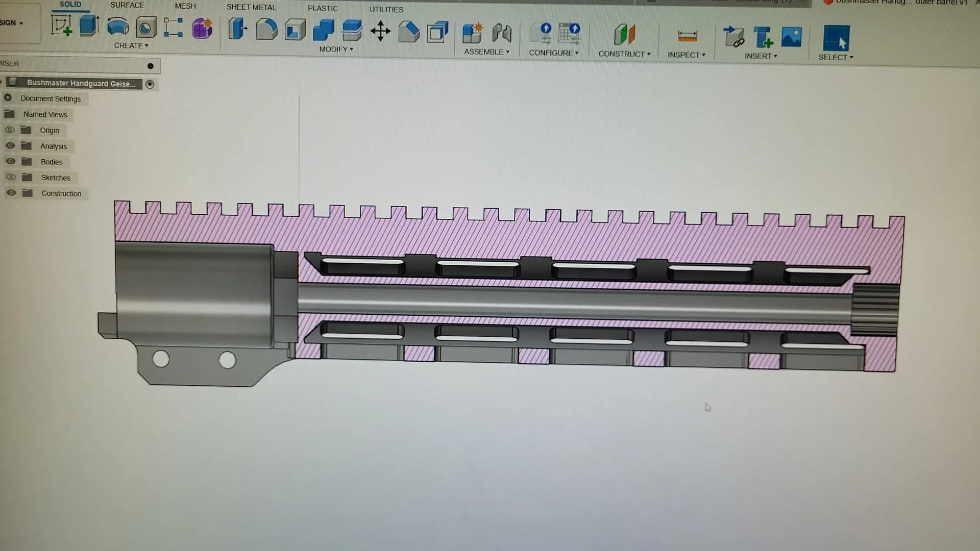980x551 pixels.
Task: Toggle visibility of Bodies folder
Action: (10, 161)
